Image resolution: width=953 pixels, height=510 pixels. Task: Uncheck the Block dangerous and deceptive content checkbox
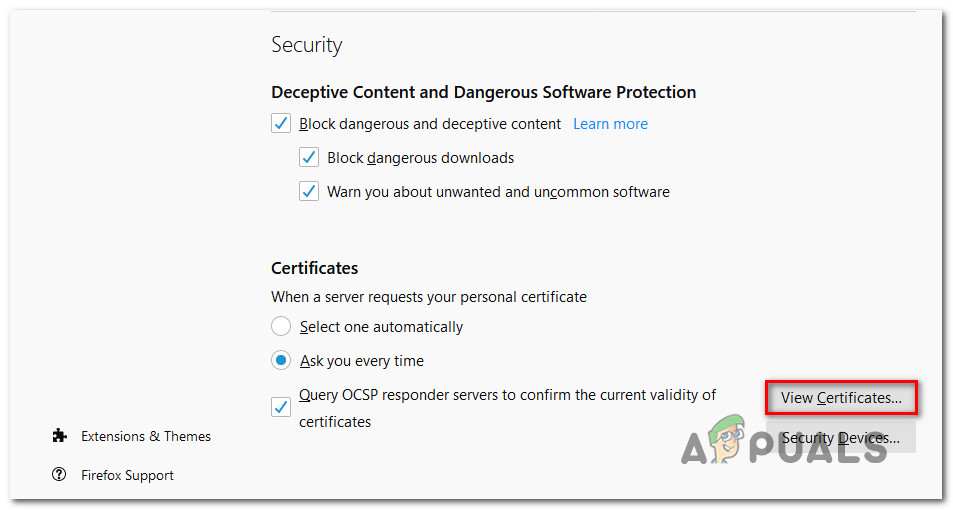tap(281, 124)
